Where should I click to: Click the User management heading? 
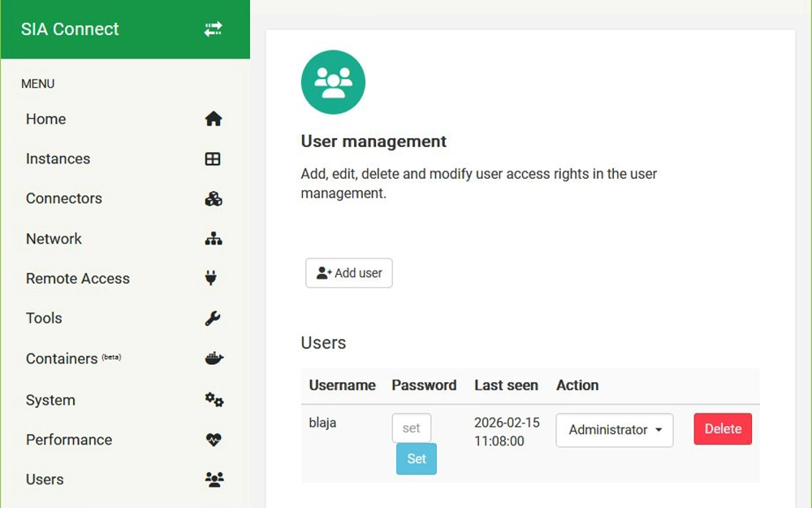(x=374, y=141)
